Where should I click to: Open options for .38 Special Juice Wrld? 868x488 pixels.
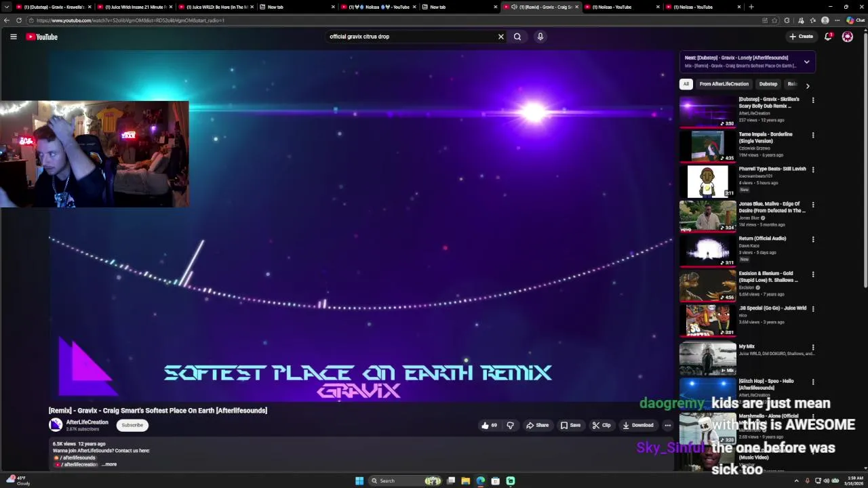click(x=813, y=309)
